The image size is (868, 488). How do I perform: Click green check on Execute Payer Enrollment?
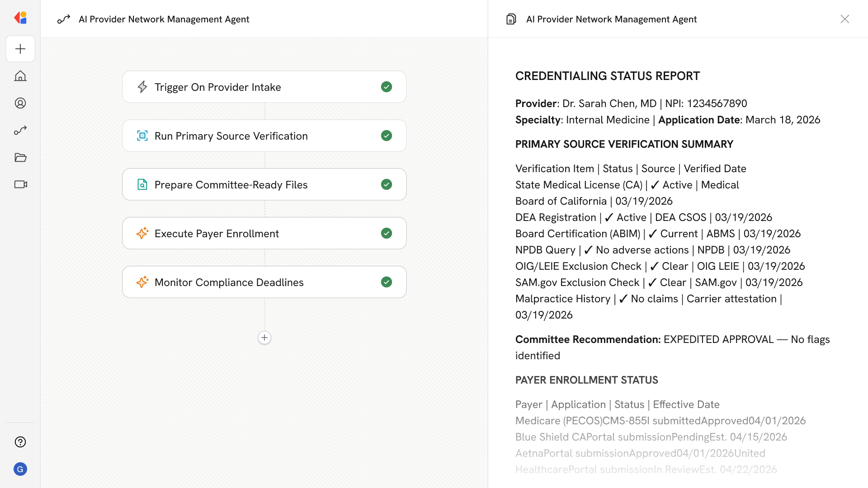[387, 233]
